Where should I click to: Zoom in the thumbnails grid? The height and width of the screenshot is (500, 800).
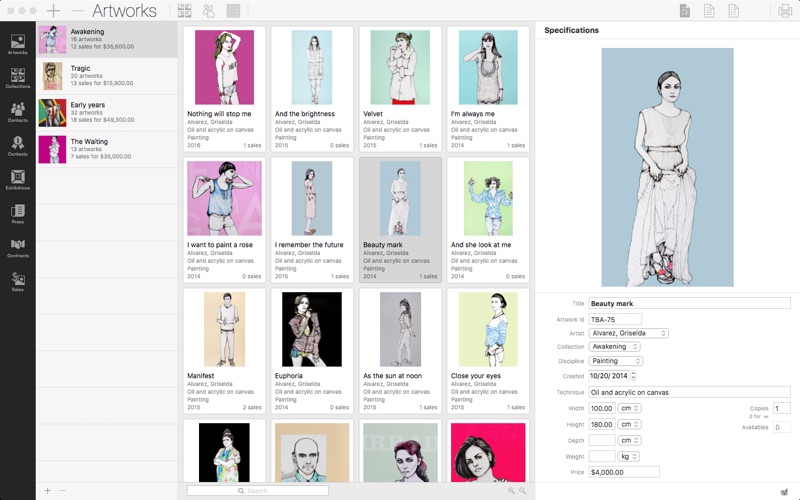[x=511, y=491]
